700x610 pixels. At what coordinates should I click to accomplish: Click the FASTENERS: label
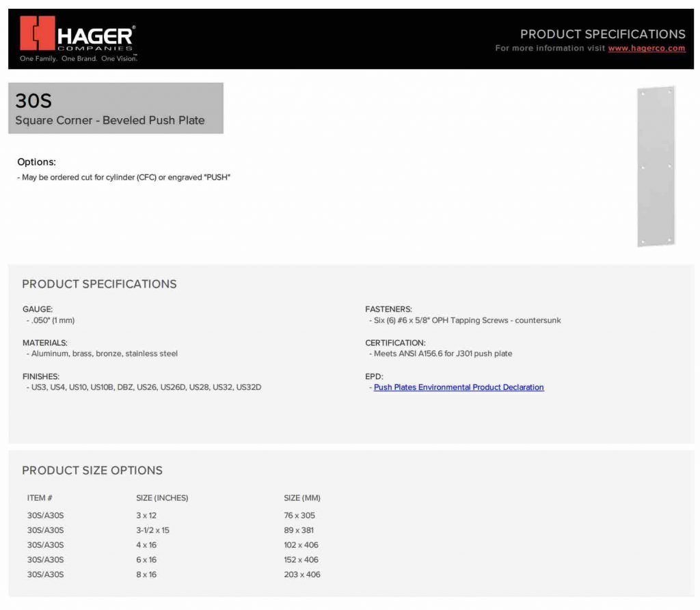coord(388,309)
